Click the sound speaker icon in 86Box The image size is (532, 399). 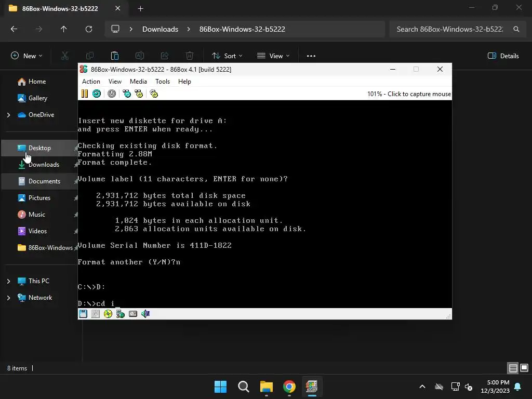[145, 314]
